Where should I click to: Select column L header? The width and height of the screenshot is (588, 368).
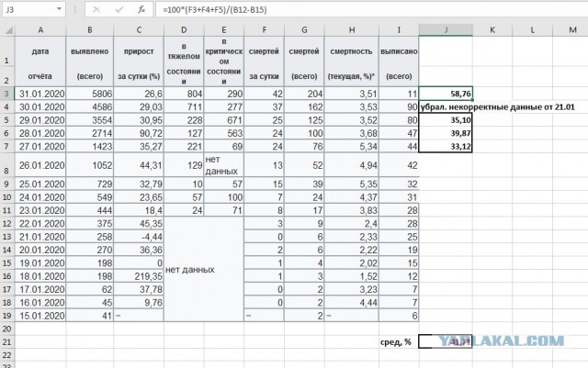(x=533, y=30)
